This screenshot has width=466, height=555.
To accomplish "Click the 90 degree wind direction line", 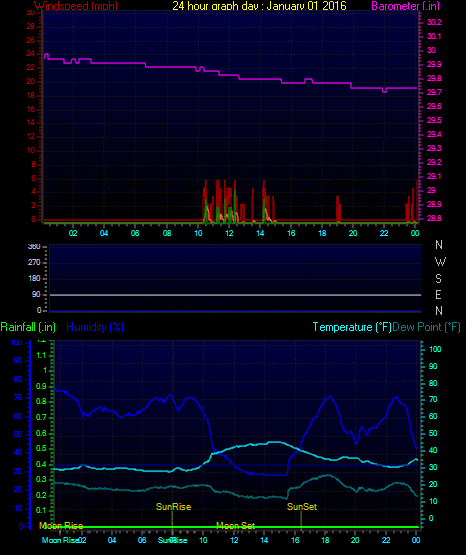I will (x=235, y=295).
